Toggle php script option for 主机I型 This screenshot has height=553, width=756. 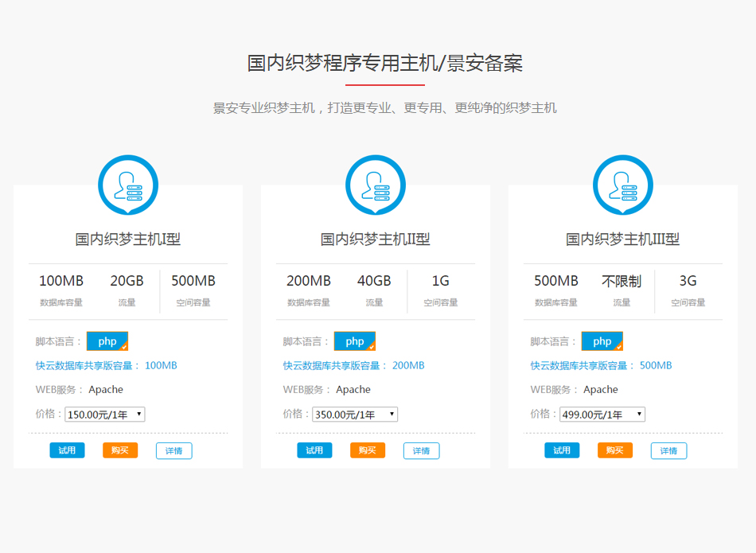pyautogui.click(x=107, y=341)
